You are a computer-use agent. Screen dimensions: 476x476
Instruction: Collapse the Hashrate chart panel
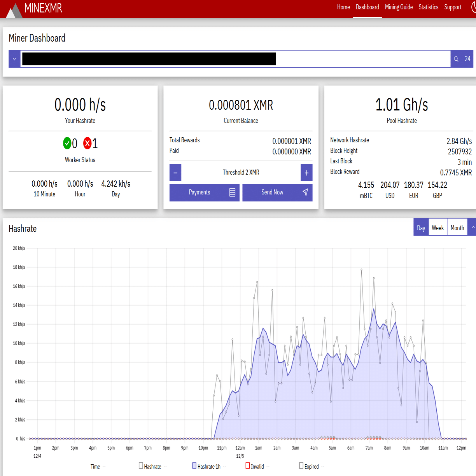[x=472, y=228]
